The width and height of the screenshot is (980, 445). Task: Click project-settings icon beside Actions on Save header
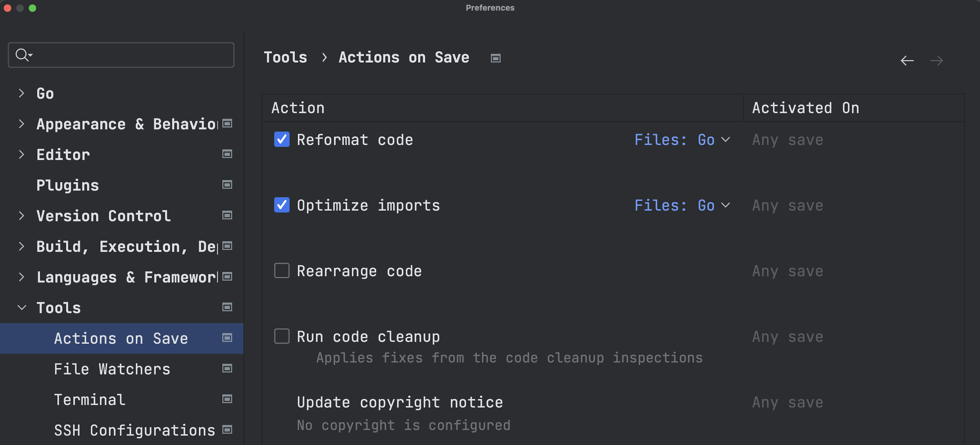point(495,58)
